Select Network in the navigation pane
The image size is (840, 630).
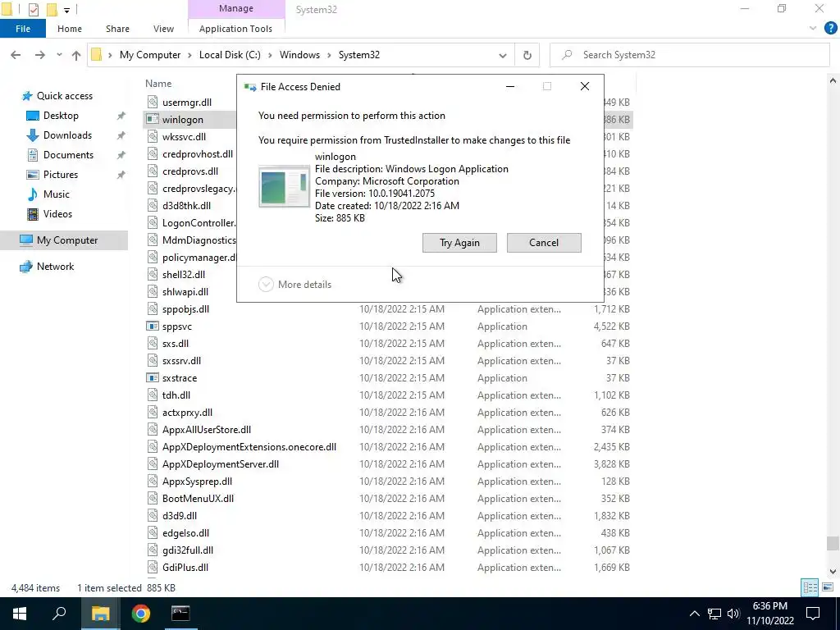pos(55,267)
